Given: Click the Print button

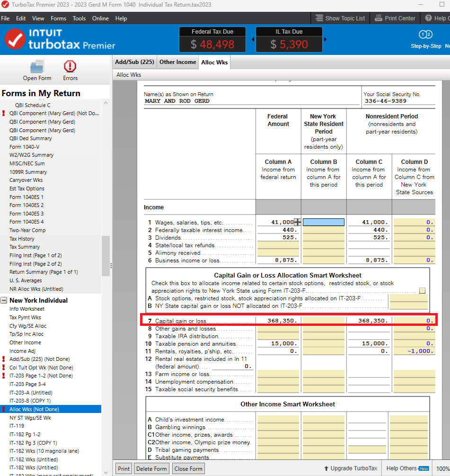Looking at the screenshot, I should pos(124,469).
